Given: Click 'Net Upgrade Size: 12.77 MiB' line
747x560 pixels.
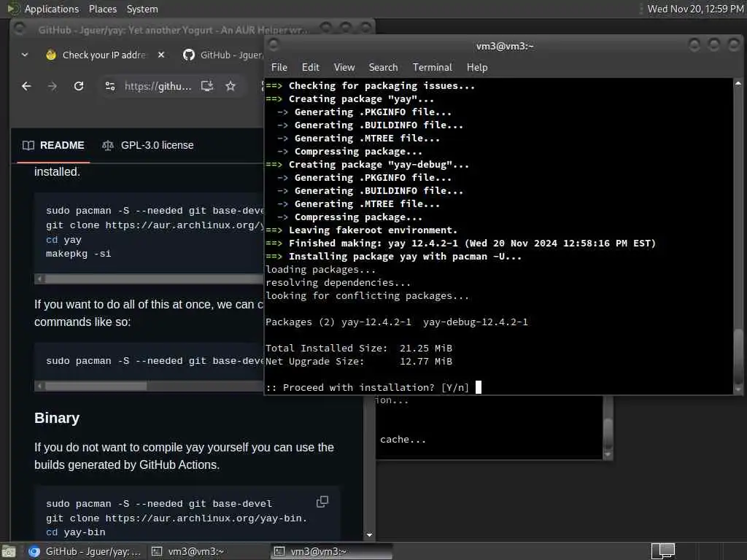Looking at the screenshot, I should pos(359,362).
